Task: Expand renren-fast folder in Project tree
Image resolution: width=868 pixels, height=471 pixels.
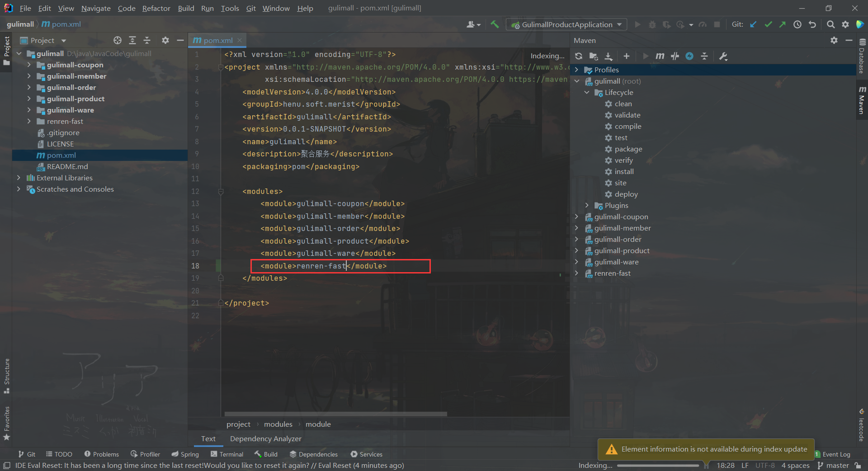Action: 29,121
